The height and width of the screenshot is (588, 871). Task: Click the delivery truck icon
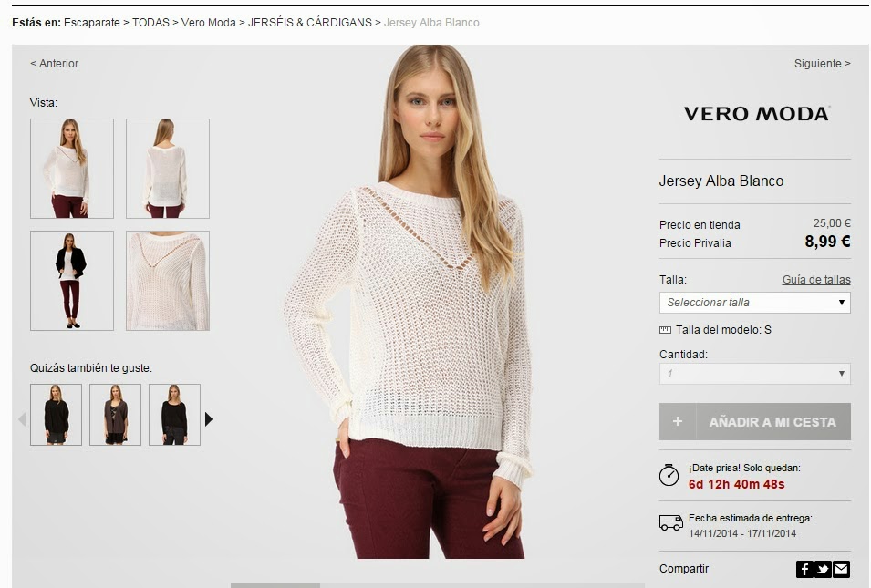(x=670, y=523)
